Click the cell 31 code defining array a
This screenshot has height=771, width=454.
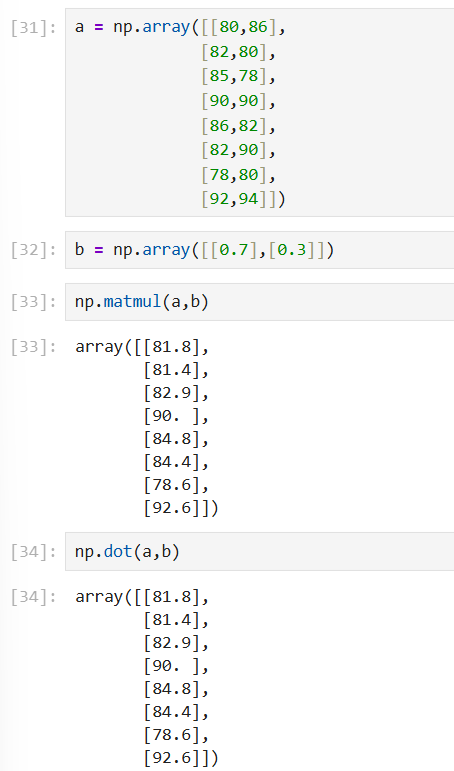260,112
